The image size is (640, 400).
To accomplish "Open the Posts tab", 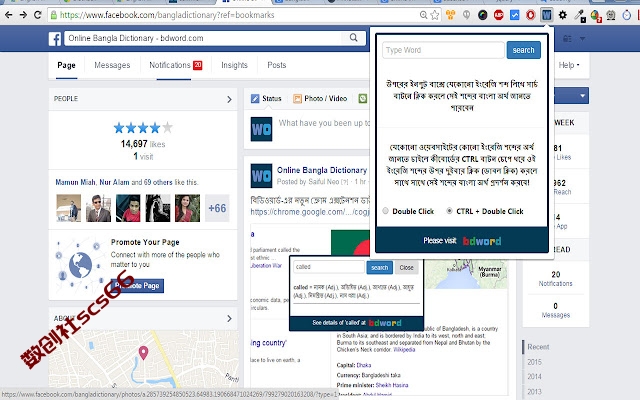I will point(277,65).
